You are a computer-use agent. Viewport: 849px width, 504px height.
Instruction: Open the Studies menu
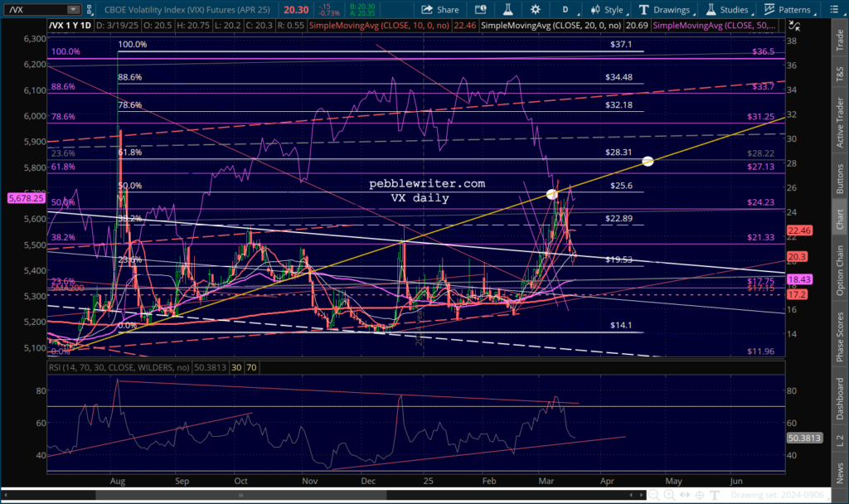(728, 9)
